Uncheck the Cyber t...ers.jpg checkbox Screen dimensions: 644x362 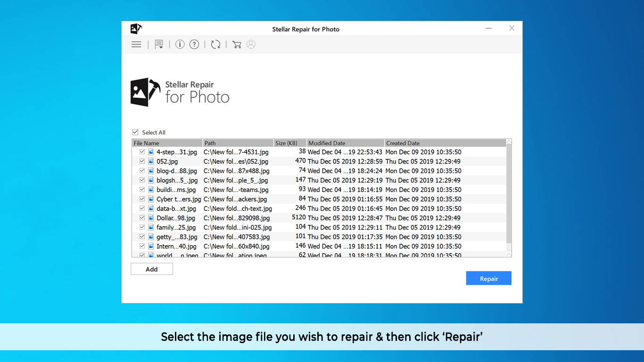pos(142,199)
